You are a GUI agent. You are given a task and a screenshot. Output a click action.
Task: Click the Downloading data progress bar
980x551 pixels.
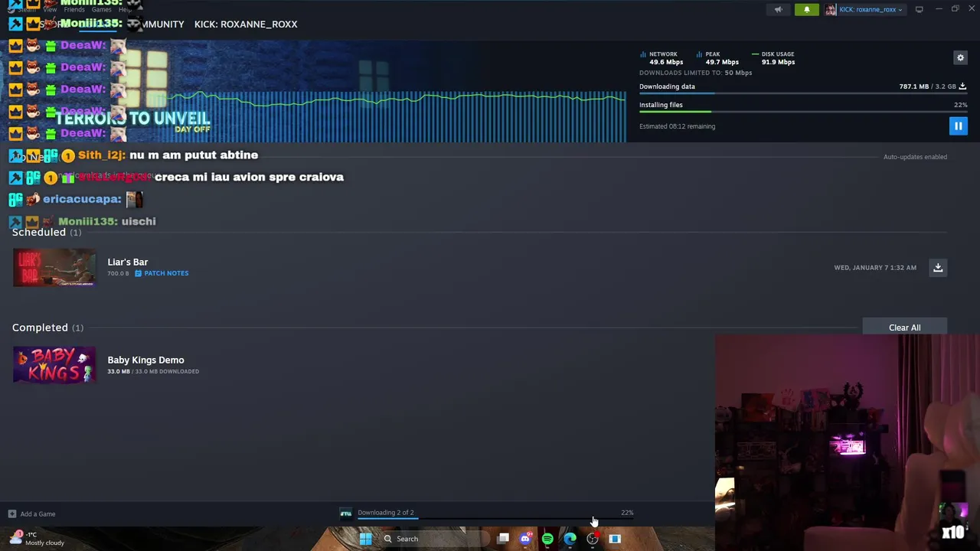pos(803,93)
